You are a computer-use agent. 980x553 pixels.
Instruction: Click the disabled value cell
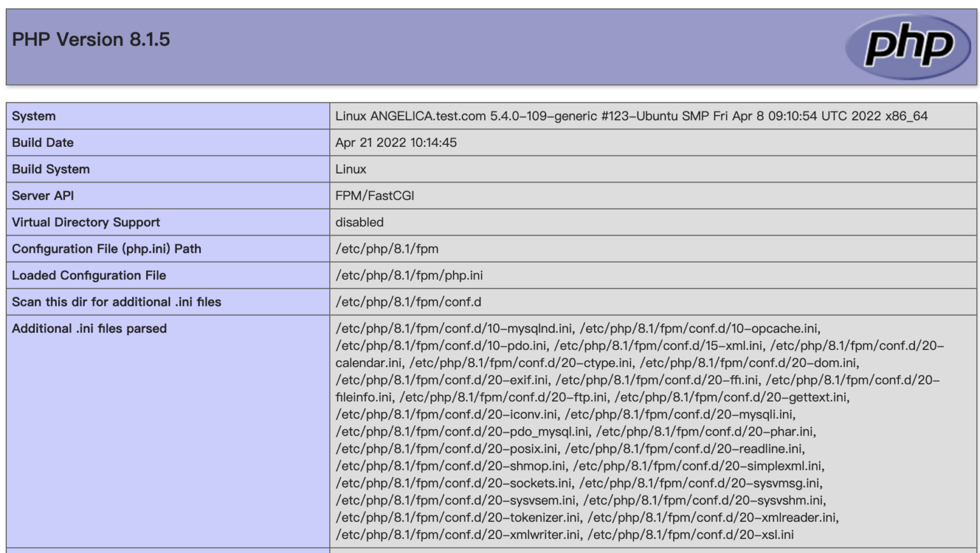pos(359,222)
